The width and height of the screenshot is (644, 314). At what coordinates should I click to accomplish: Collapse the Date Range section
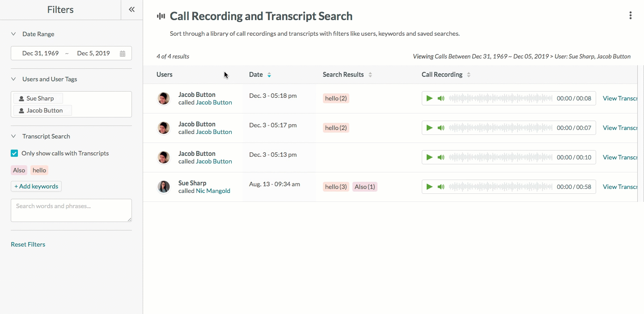tap(13, 34)
